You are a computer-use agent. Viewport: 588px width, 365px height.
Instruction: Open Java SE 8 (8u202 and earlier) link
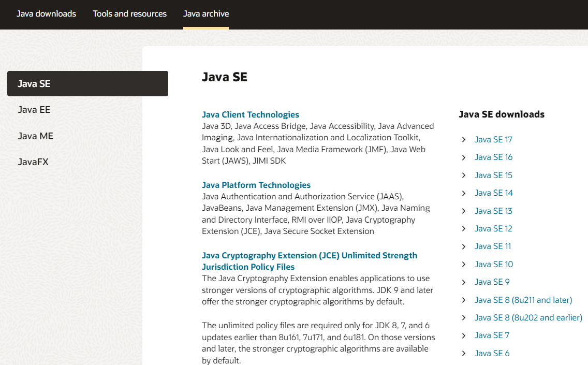point(528,318)
